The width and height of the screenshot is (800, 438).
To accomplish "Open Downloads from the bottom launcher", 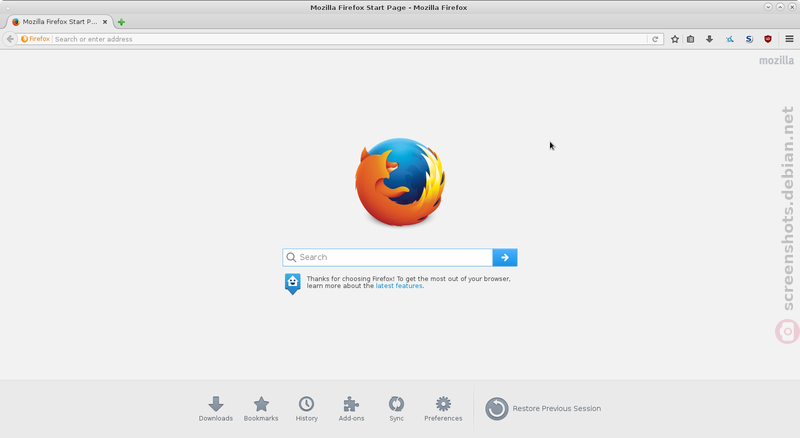I will pos(216,409).
